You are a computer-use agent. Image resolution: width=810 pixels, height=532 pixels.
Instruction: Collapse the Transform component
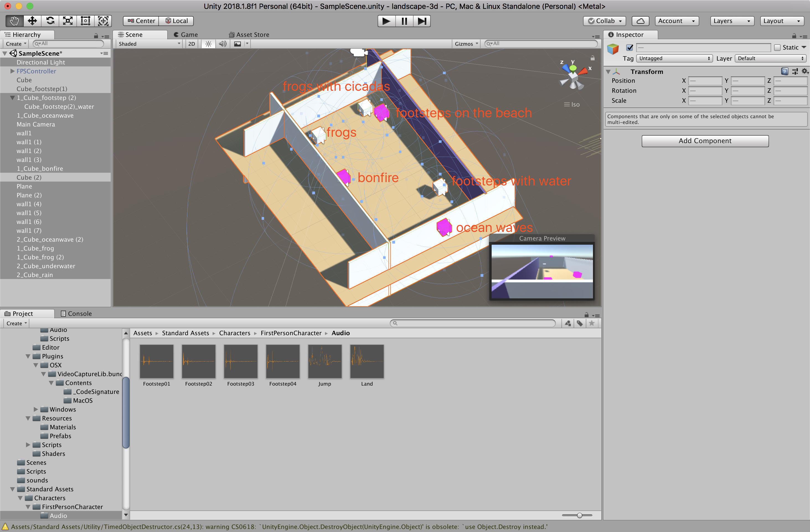pyautogui.click(x=608, y=72)
